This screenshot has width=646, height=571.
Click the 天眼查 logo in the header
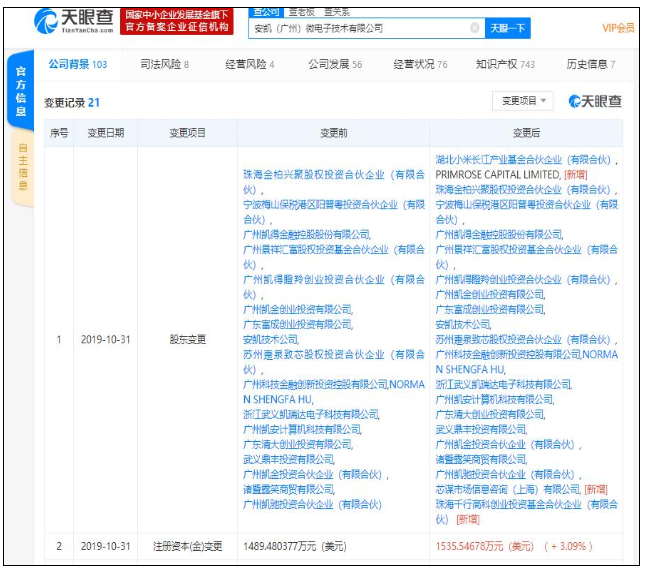(74, 20)
